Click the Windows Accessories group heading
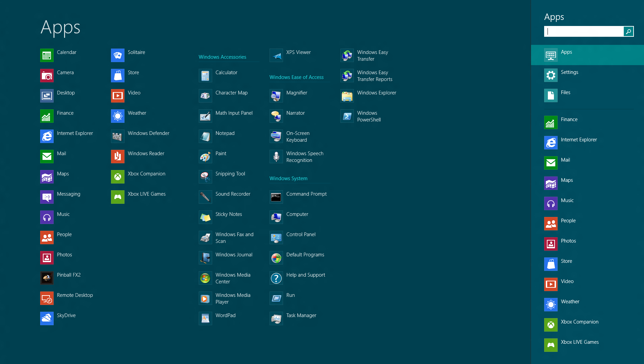The image size is (644, 364). (x=222, y=57)
